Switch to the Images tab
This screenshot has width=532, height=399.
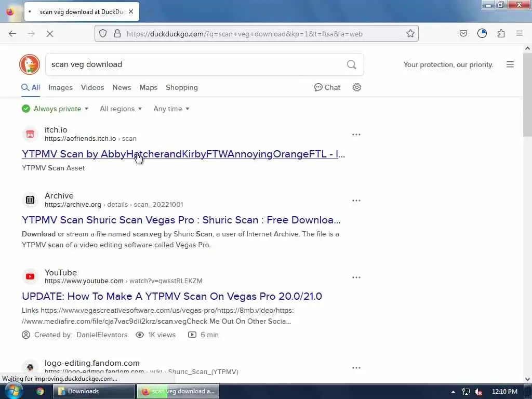[60, 87]
